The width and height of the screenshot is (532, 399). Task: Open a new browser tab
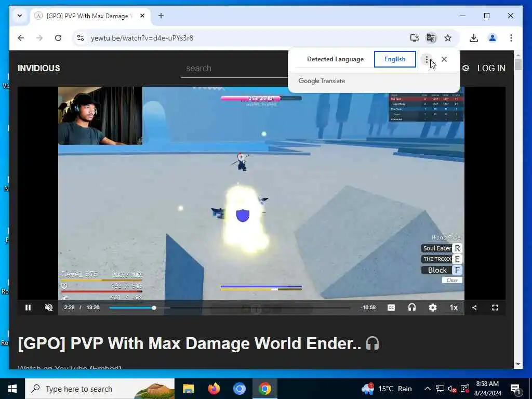coord(161,16)
